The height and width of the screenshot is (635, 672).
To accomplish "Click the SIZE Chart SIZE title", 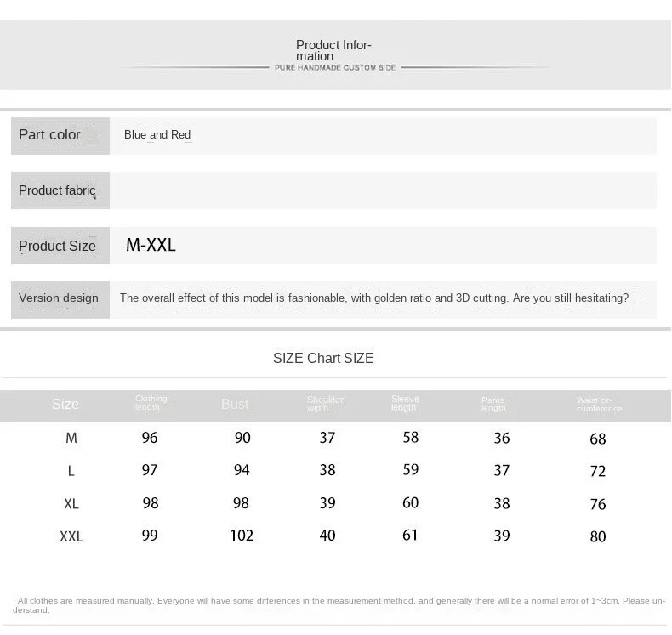I will pos(323,358).
